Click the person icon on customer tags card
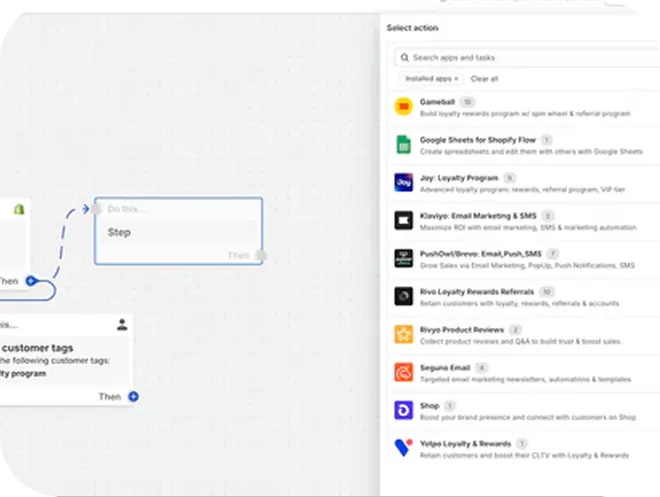The width and height of the screenshot is (660, 497). pos(122,324)
